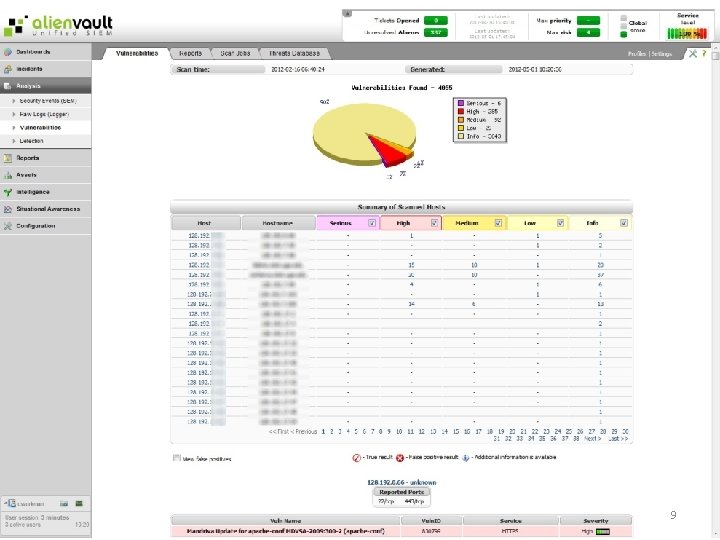720x540 pixels.
Task: Click the dark green monitor icon in the user panel
Action: click(79, 504)
